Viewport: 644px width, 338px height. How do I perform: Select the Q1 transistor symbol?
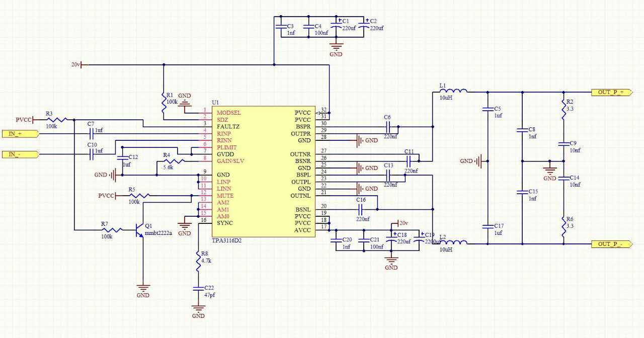[x=139, y=230]
